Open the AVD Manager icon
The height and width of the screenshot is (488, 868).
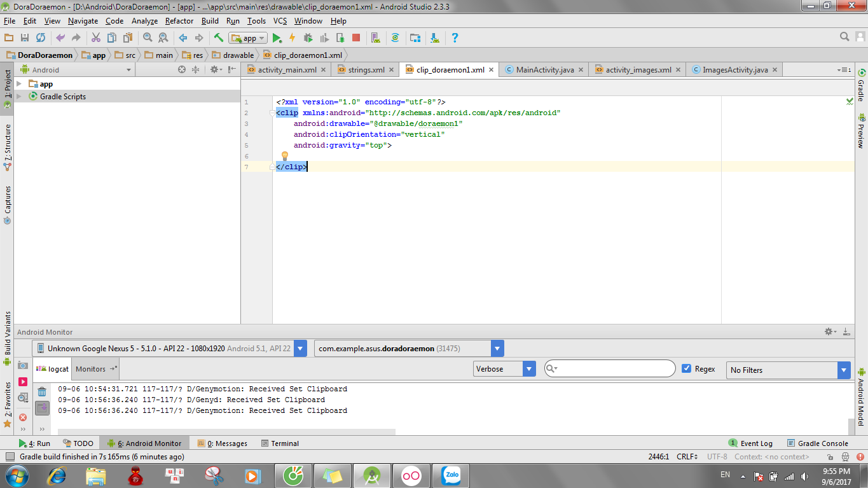tap(375, 38)
